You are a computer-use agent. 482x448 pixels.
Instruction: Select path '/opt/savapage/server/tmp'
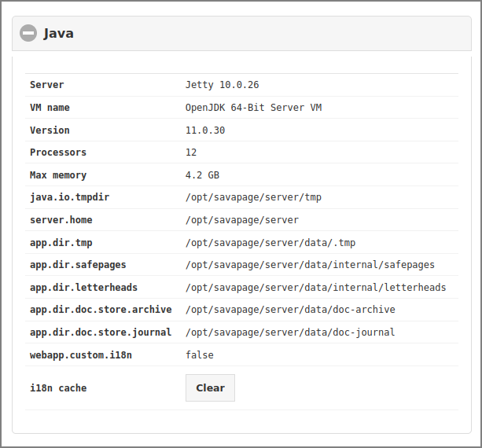[x=253, y=197]
